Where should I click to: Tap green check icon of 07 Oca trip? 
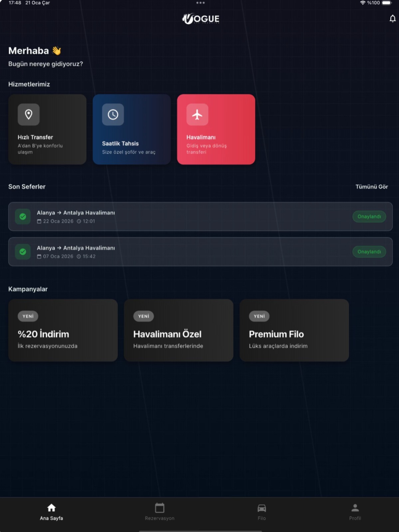23,252
